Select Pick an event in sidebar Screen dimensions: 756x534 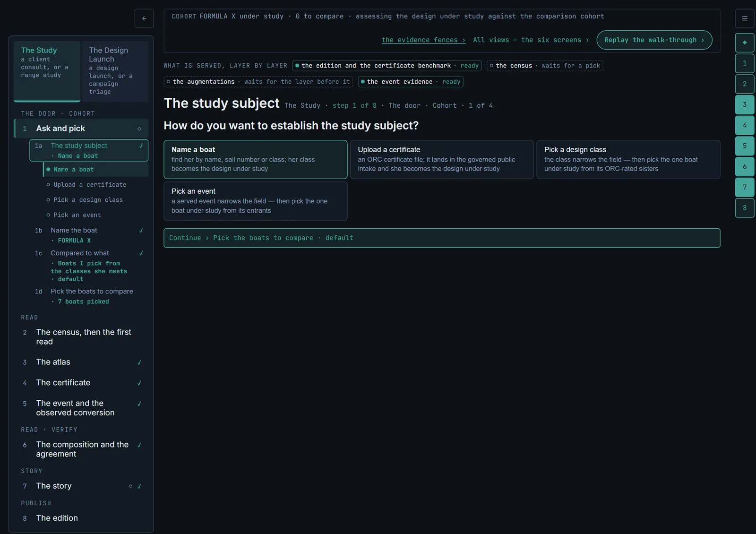click(95, 215)
